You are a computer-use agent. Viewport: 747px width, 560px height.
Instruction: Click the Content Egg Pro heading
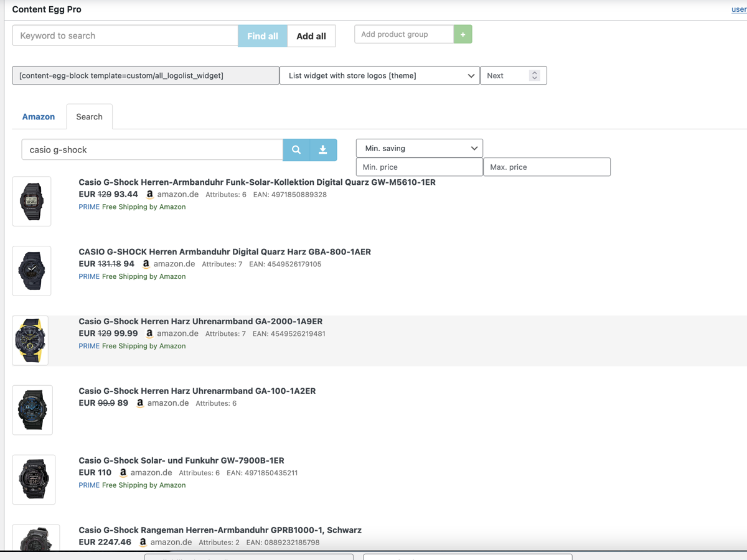(47, 9)
